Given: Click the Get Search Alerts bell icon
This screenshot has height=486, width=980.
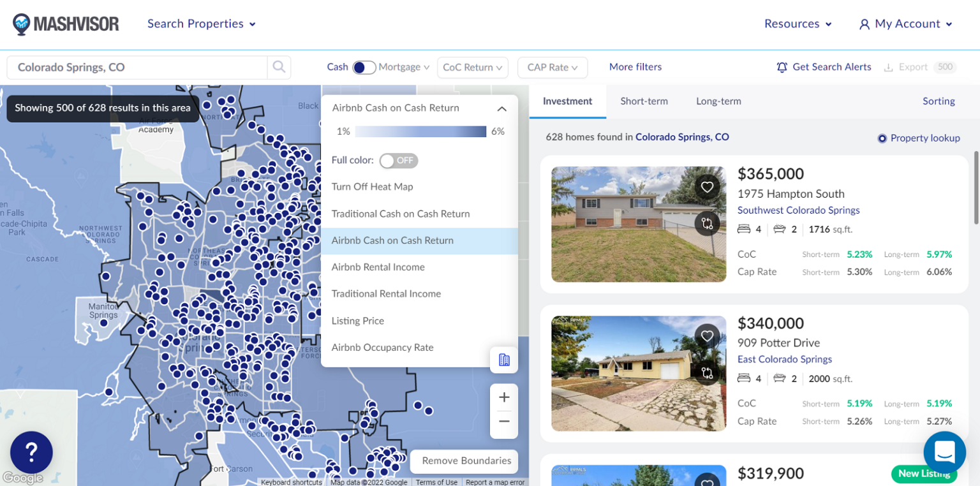Looking at the screenshot, I should pos(782,67).
